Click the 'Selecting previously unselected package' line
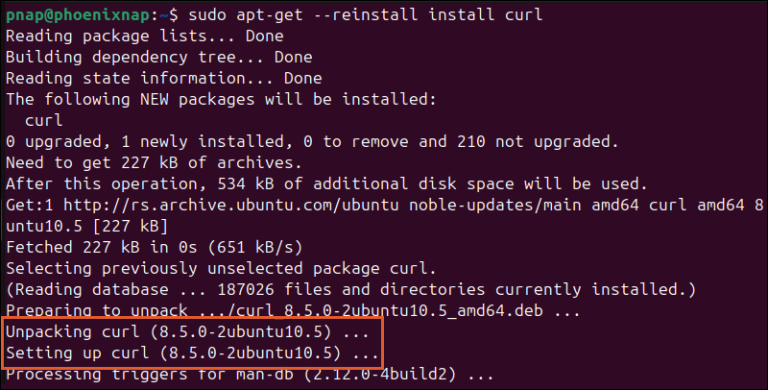This screenshot has height=390, width=768. [x=221, y=268]
